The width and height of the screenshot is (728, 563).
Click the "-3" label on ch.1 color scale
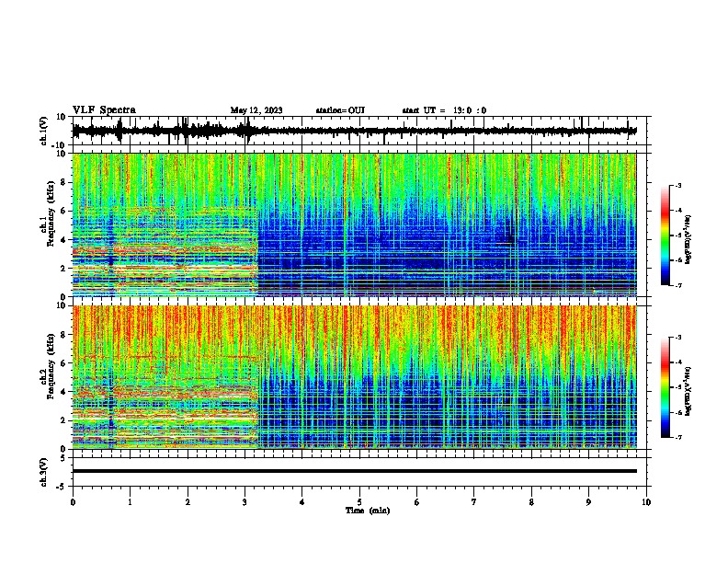(677, 185)
